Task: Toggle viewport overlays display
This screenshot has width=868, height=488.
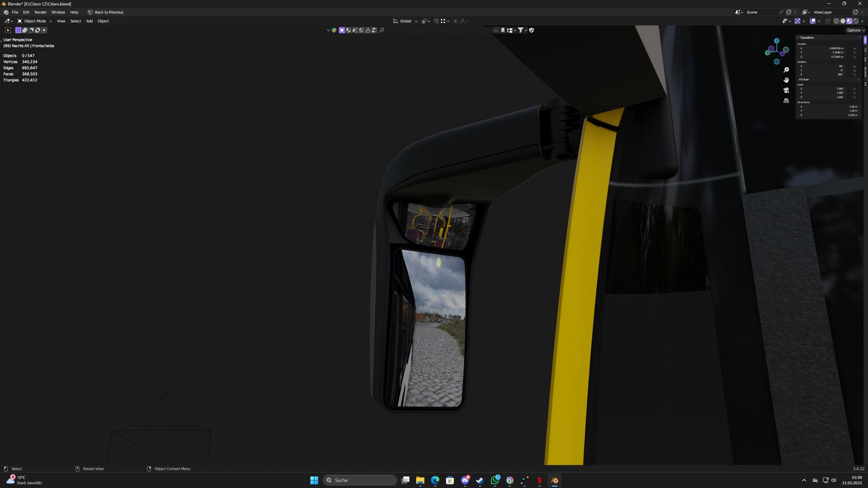Action: [813, 21]
